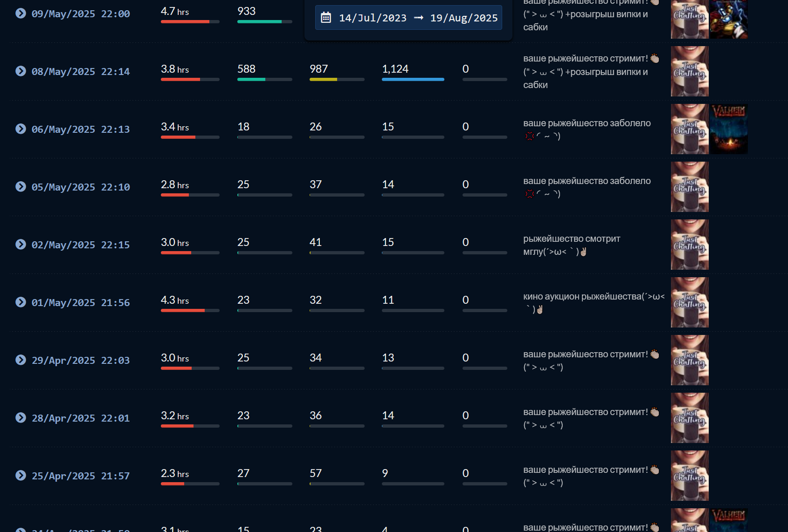
Task: Click the stream title on 06/May/2025 row
Action: pyautogui.click(x=587, y=130)
